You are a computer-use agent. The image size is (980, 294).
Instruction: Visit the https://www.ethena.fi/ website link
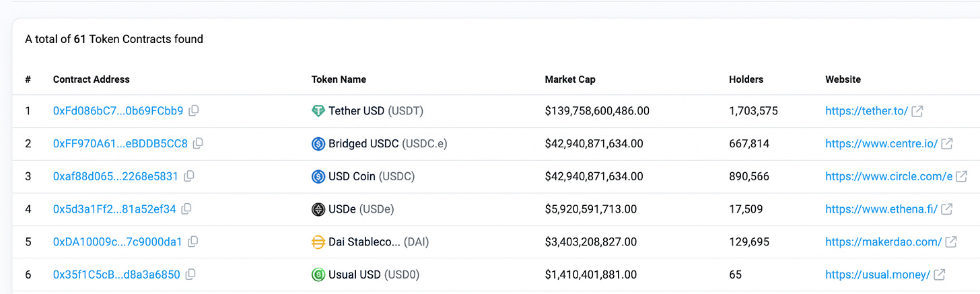881,209
